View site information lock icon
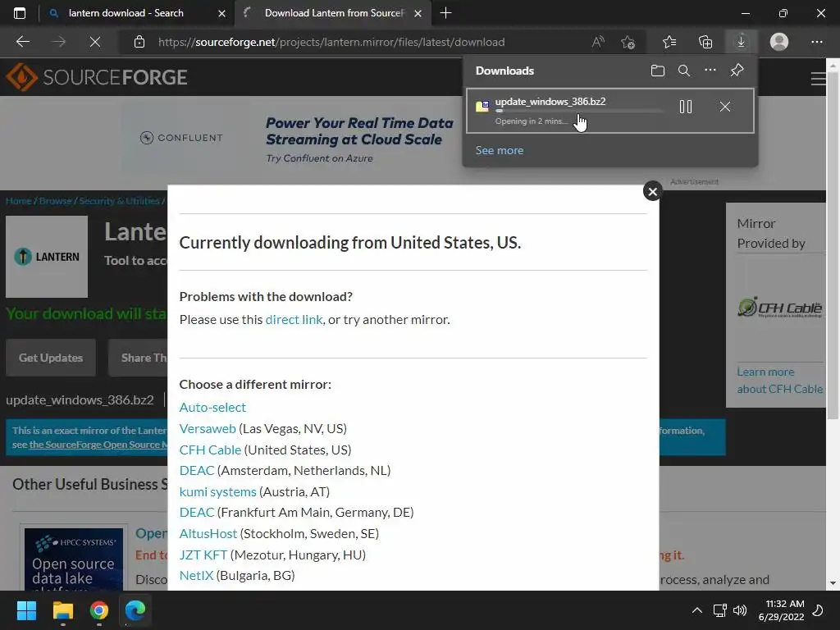Screen dimensions: 840x630 139,42
